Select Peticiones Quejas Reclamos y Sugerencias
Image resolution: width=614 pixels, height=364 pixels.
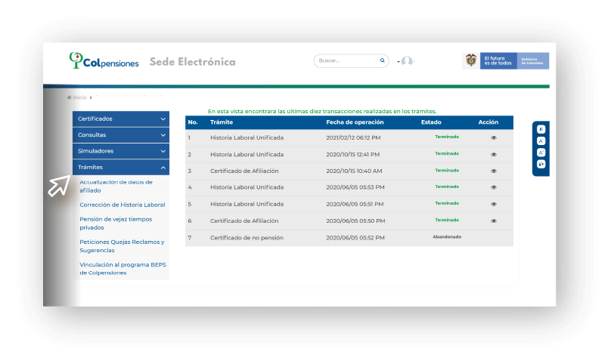pyautogui.click(x=121, y=245)
